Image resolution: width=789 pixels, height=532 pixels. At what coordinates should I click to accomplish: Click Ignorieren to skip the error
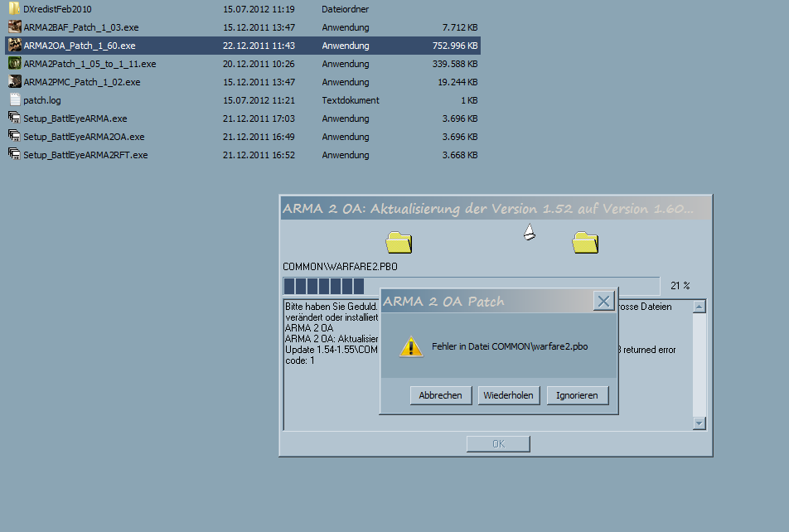tap(577, 395)
